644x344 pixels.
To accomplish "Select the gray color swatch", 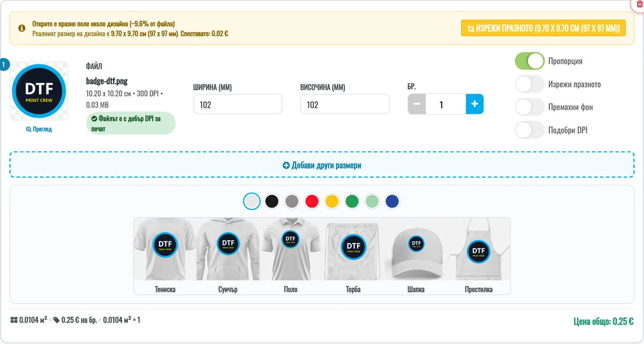I will coord(292,201).
